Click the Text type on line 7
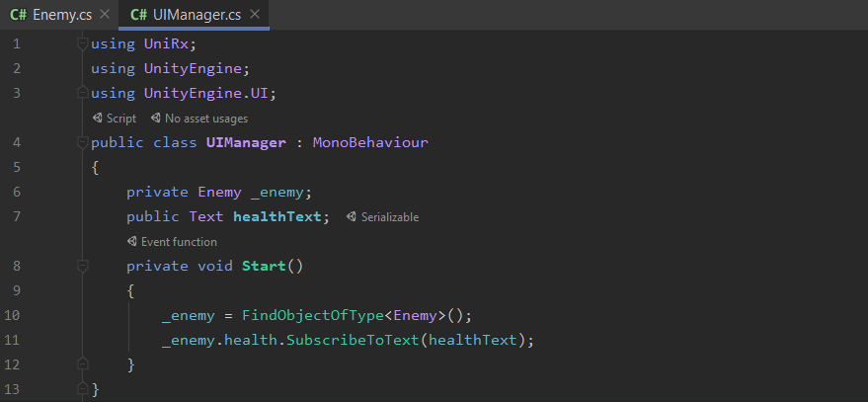The height and width of the screenshot is (402, 868). [x=206, y=216]
